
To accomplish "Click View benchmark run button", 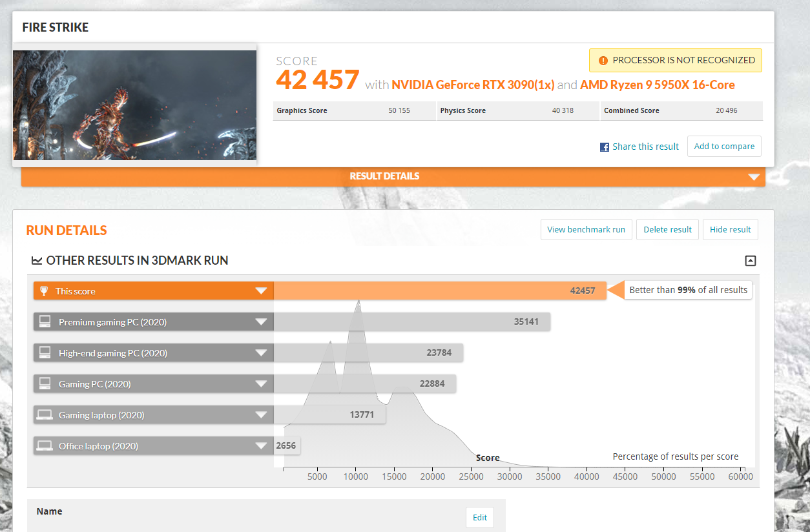I will click(586, 229).
